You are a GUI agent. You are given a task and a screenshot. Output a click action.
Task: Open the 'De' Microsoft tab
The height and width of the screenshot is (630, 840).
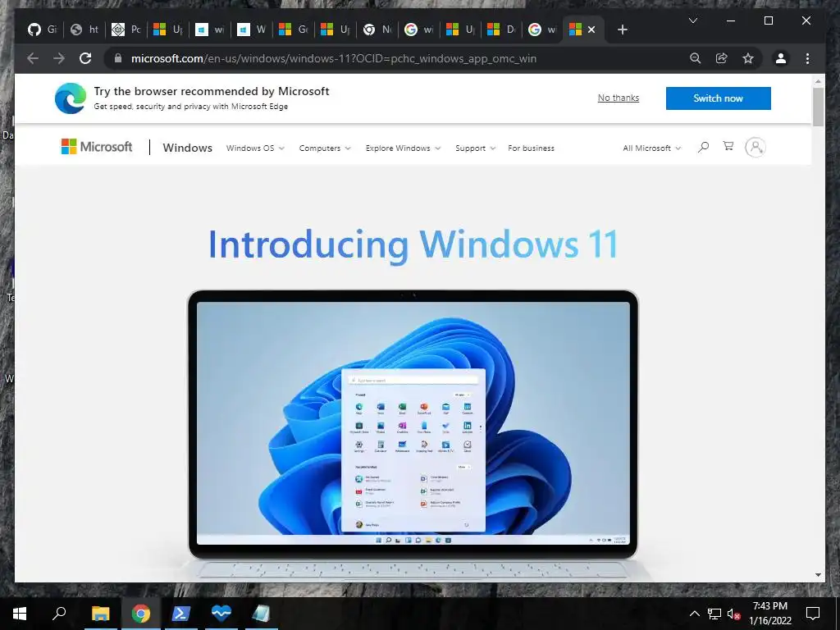(502, 30)
